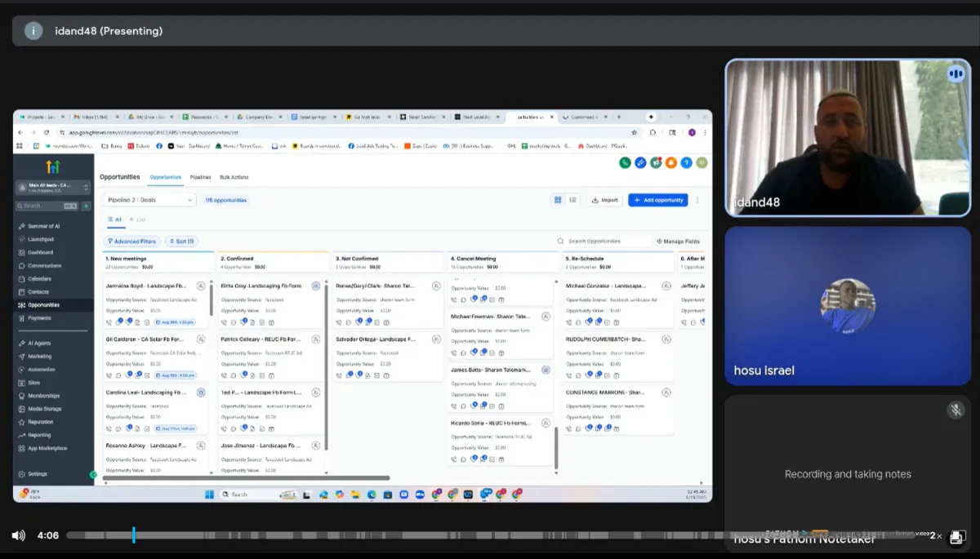The height and width of the screenshot is (559, 980).
Task: Click the idand48 presenter video thumbnail
Action: [848, 137]
